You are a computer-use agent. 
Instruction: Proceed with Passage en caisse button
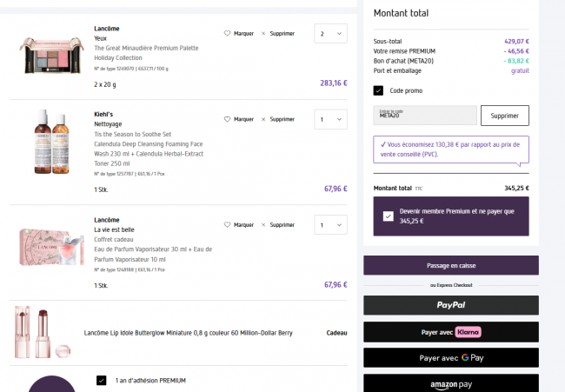[x=451, y=266]
